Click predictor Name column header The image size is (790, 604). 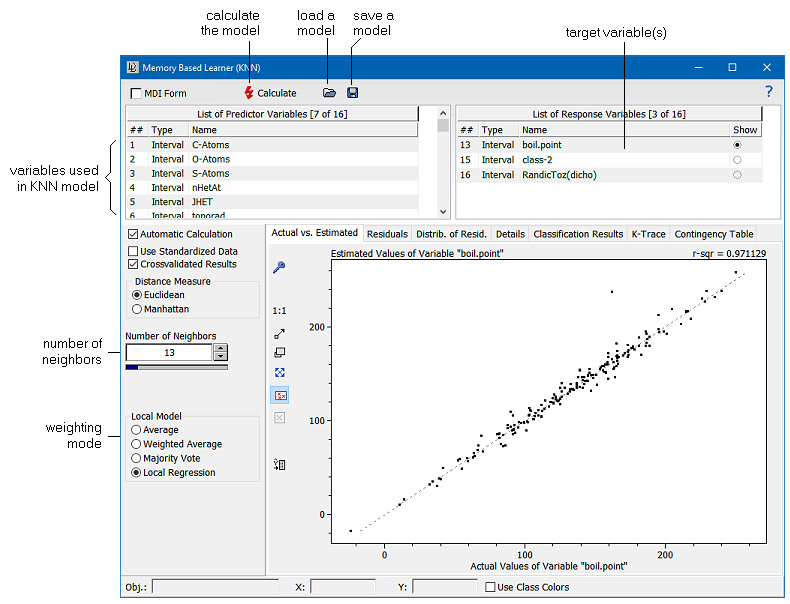click(x=304, y=129)
